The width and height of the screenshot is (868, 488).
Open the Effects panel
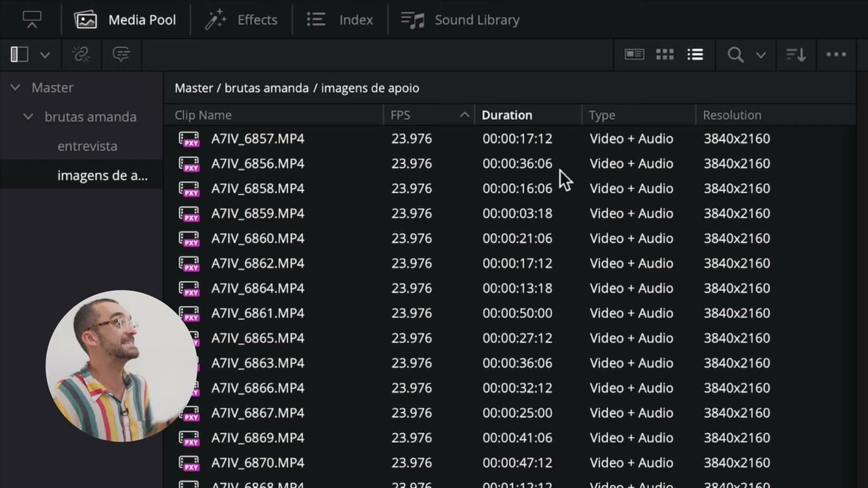pyautogui.click(x=241, y=20)
